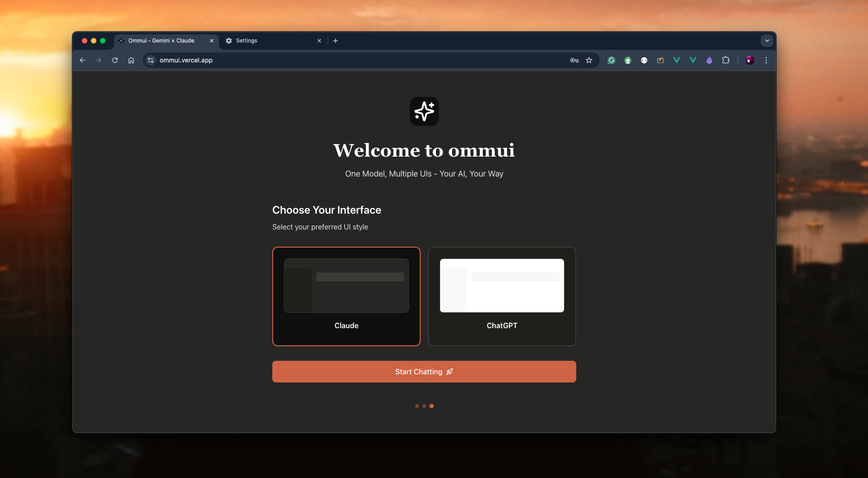Switch to the Settings browser tab
Image resolution: width=868 pixels, height=478 pixels.
pos(274,41)
